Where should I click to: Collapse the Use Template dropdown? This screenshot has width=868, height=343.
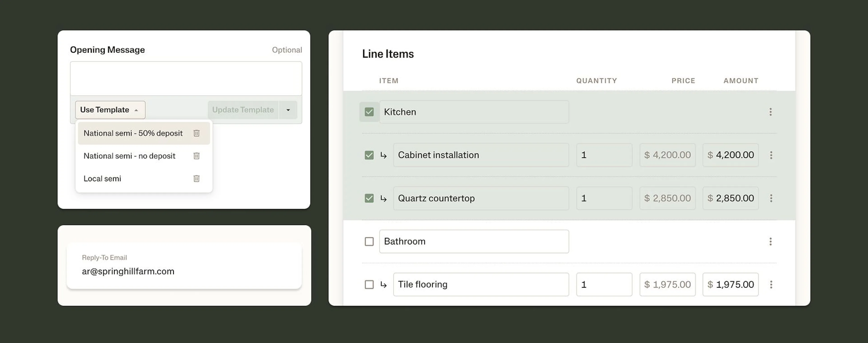tap(110, 110)
